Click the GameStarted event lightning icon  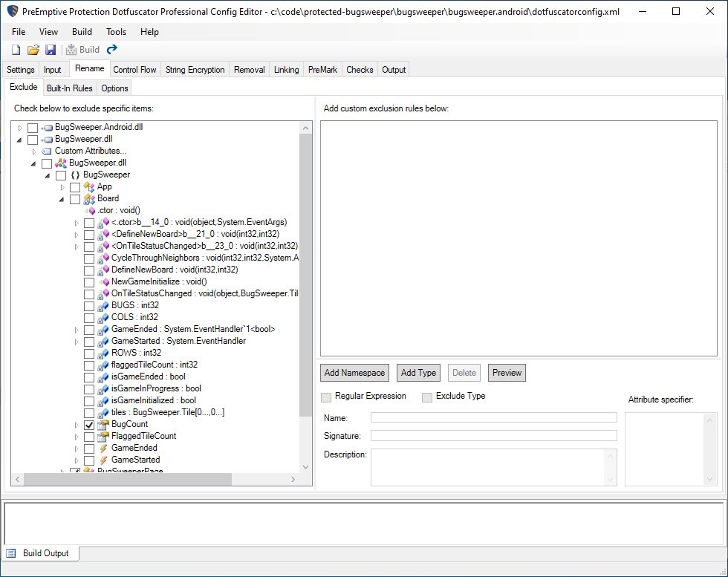tap(103, 460)
